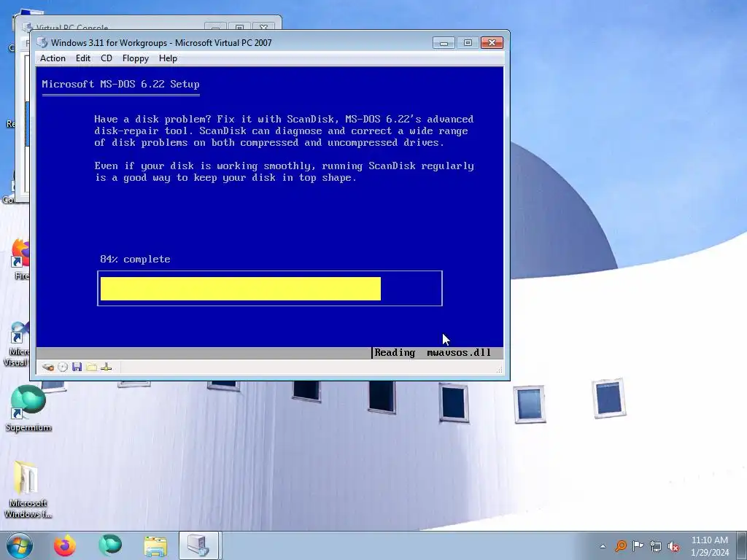
Task: Click the shared folder status icon
Action: [x=91, y=367]
